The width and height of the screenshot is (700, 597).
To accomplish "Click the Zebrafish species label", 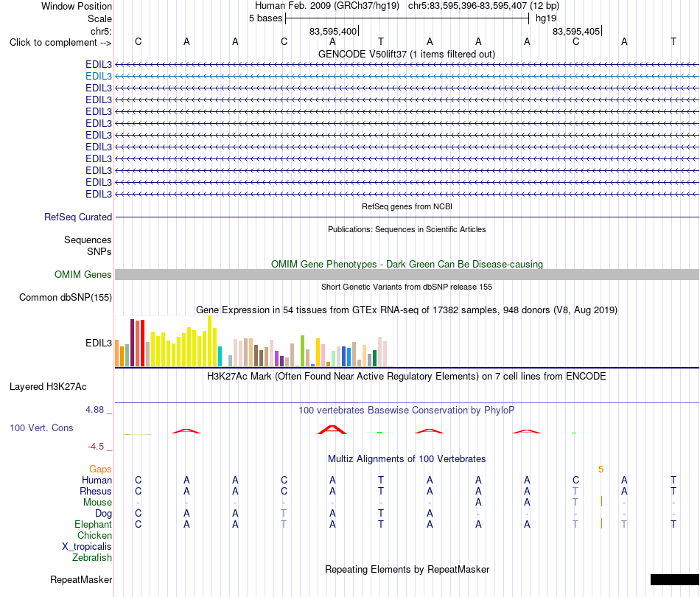I will pyautogui.click(x=92, y=558).
